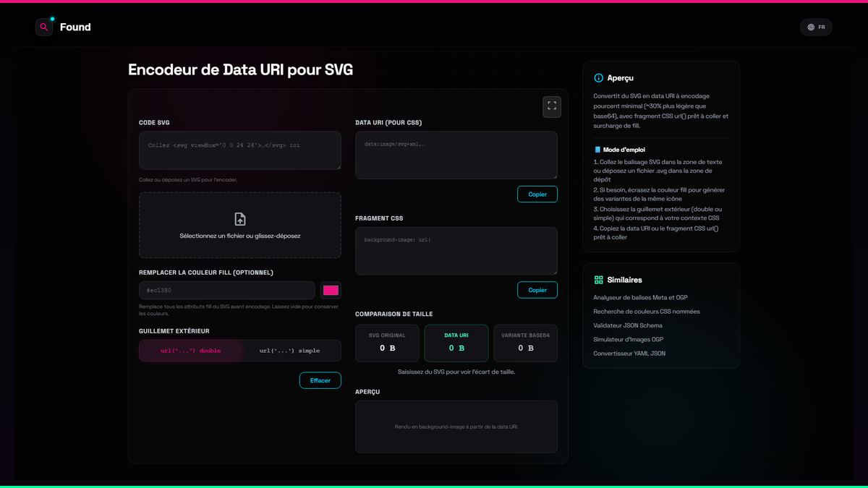Viewport: 868px width, 488px height.
Task: Open the Simulateur d'Images OGP link
Action: click(x=629, y=339)
